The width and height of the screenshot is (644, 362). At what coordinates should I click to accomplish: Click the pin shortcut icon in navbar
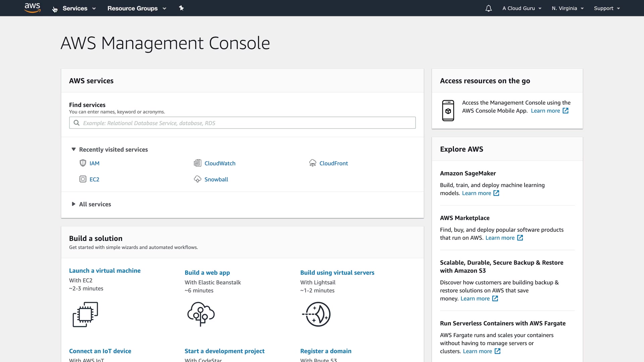click(x=181, y=8)
